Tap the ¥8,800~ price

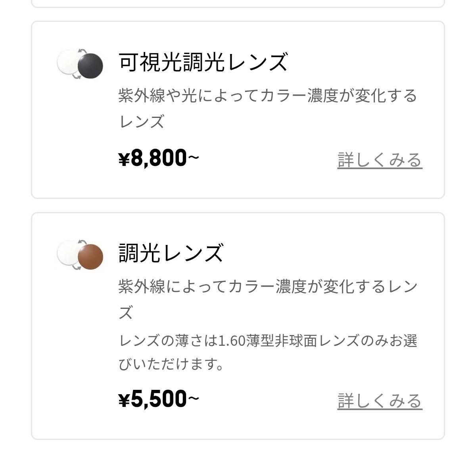pyautogui.click(x=158, y=158)
